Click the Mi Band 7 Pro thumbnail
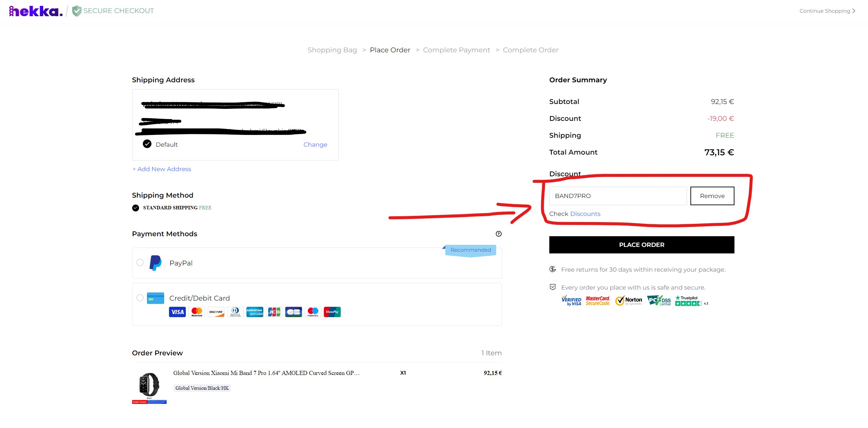 tap(149, 387)
